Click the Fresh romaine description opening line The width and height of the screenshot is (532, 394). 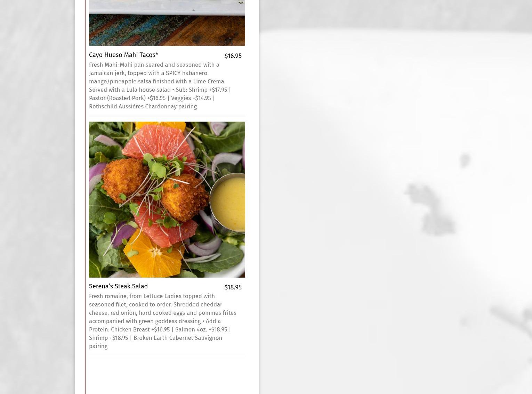(152, 296)
